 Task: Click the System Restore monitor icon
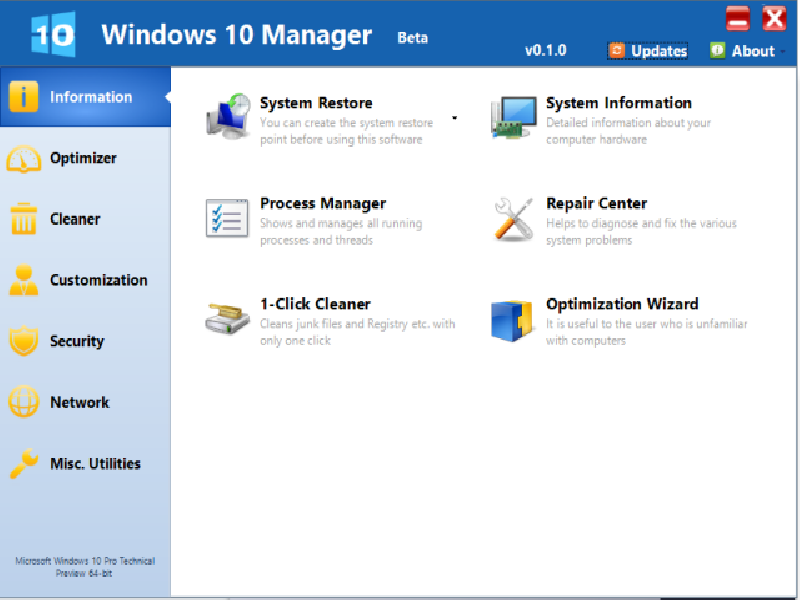point(228,117)
